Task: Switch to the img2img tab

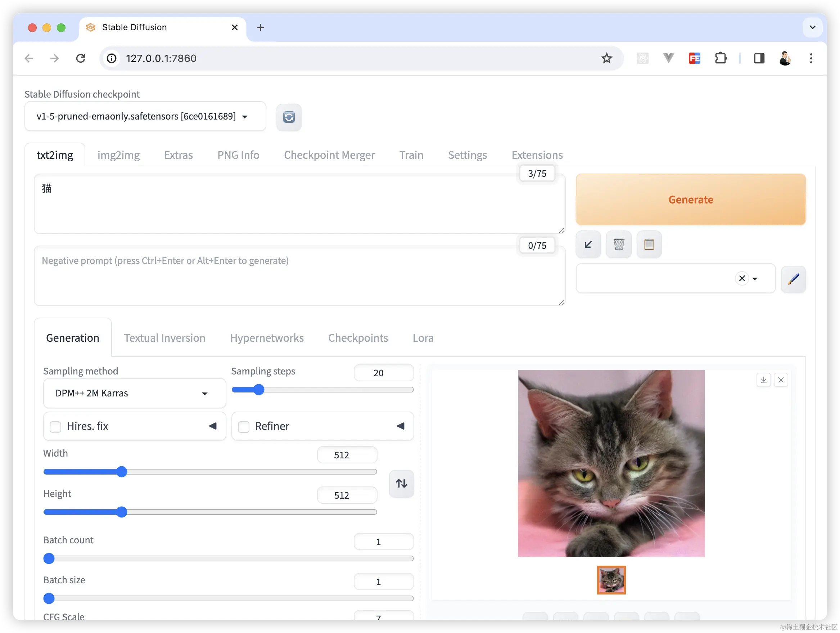Action: click(x=118, y=155)
